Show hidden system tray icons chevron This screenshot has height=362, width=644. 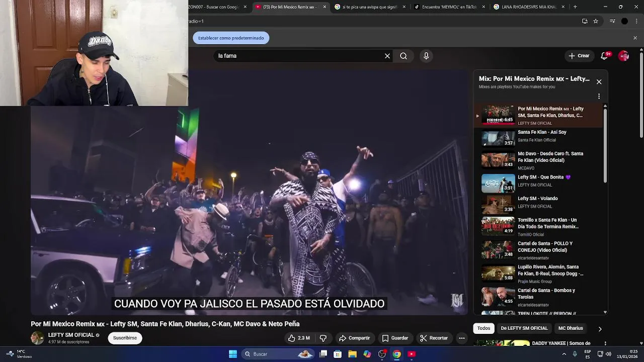point(564,354)
